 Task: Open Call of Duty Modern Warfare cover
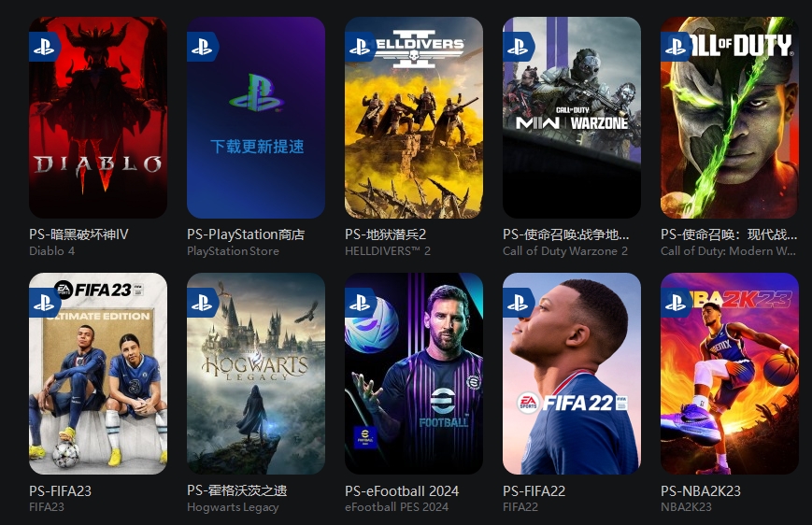click(730, 118)
